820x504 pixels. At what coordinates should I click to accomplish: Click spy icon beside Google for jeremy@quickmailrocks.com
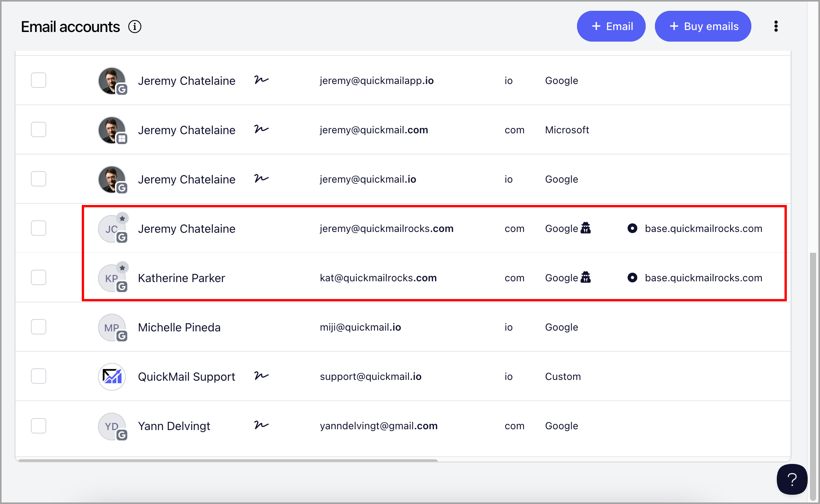[585, 228]
